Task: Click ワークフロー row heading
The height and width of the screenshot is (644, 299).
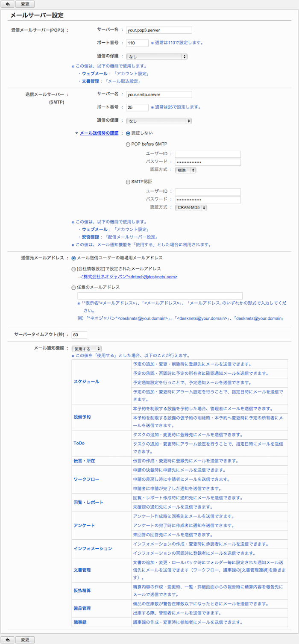Action: (x=86, y=479)
